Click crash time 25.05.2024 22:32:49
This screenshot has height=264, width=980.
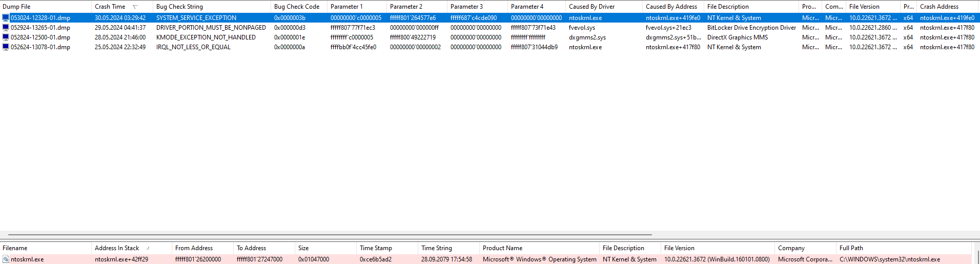(x=120, y=47)
